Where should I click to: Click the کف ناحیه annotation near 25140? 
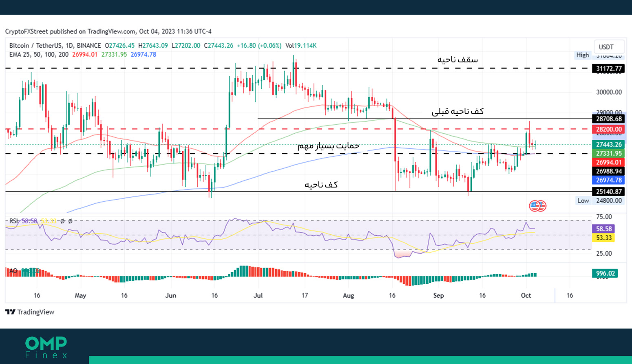[321, 185]
